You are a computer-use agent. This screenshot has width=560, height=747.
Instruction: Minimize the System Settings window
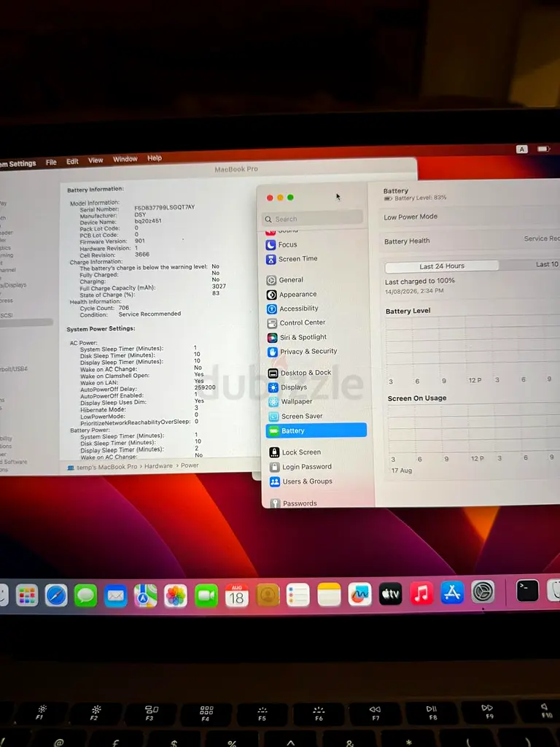tap(280, 198)
